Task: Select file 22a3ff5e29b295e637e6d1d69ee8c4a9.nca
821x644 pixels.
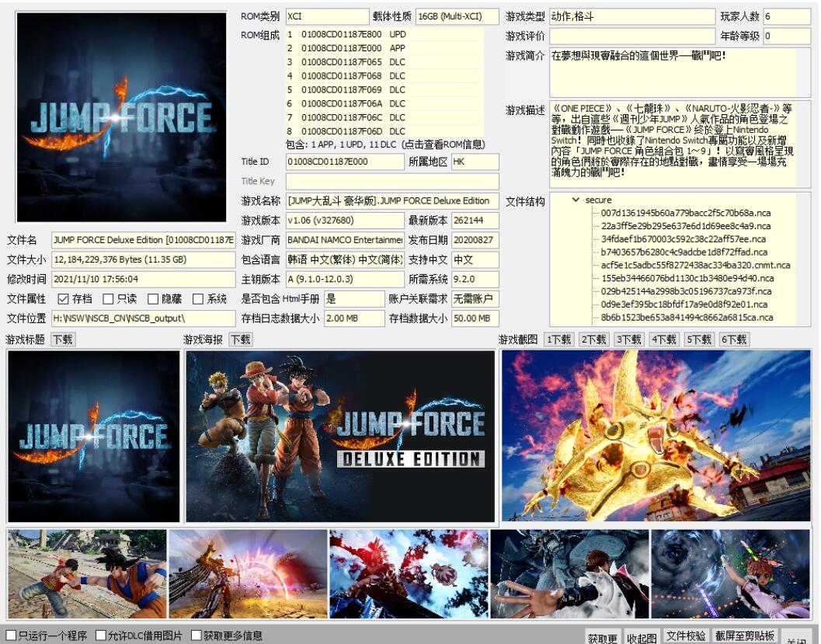Action: click(685, 225)
